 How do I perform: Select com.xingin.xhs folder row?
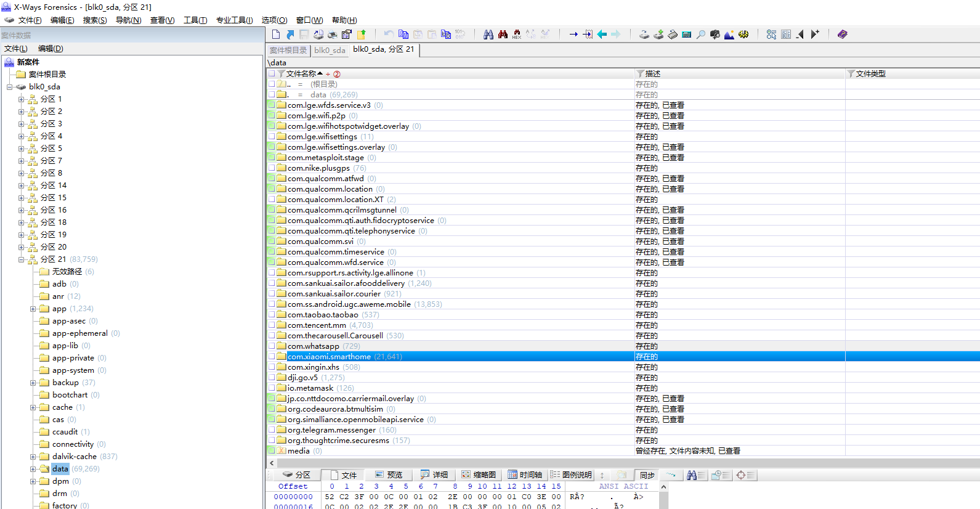point(623,367)
